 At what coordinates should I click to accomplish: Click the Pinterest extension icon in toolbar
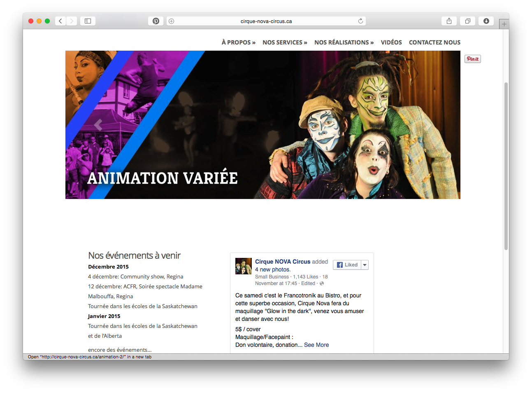point(156,21)
